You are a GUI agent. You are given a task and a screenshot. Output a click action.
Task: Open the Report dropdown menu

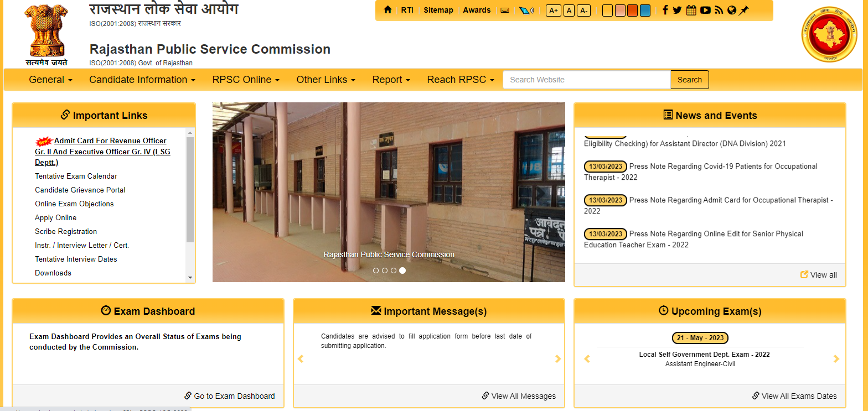point(391,80)
